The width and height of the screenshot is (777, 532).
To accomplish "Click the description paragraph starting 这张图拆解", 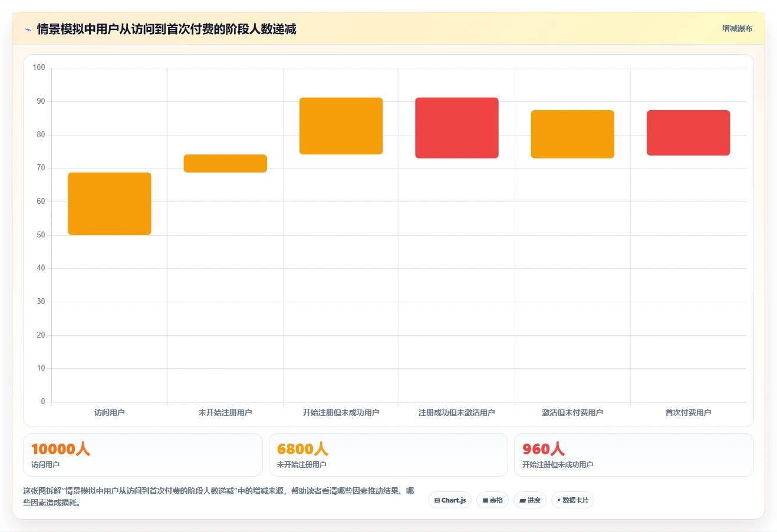I will tap(219, 497).
